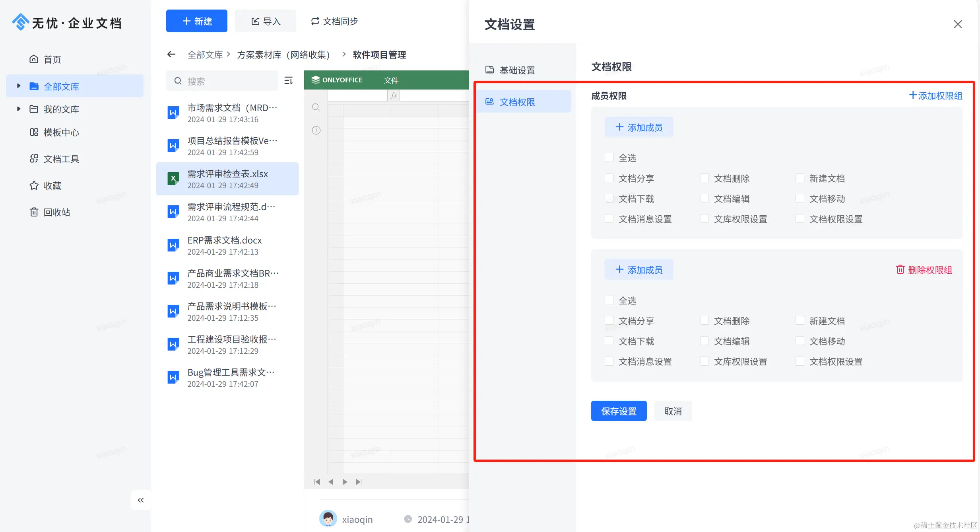This screenshot has width=980, height=532.
Task: Click 添加权限组 link
Action: point(936,95)
